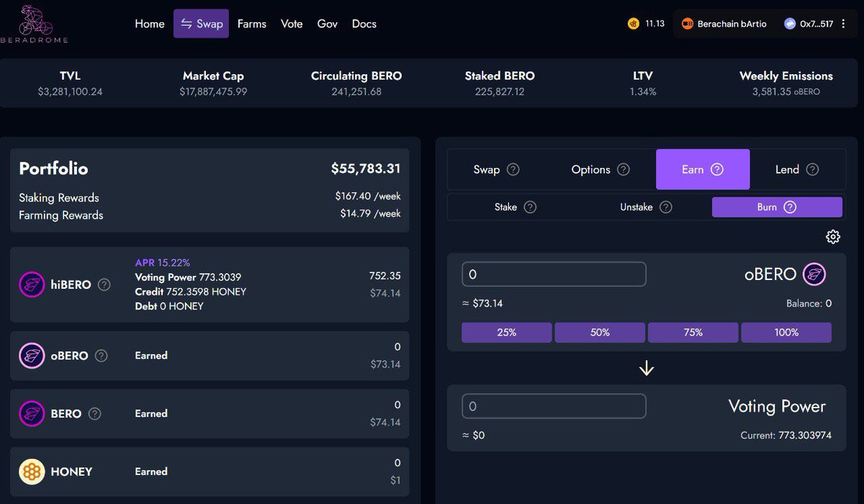Click the Beradrome logo

pos(34,24)
